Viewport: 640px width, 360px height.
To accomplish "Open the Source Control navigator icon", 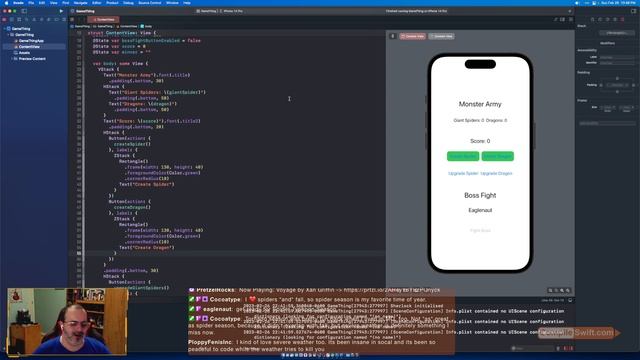I will 12,19.
